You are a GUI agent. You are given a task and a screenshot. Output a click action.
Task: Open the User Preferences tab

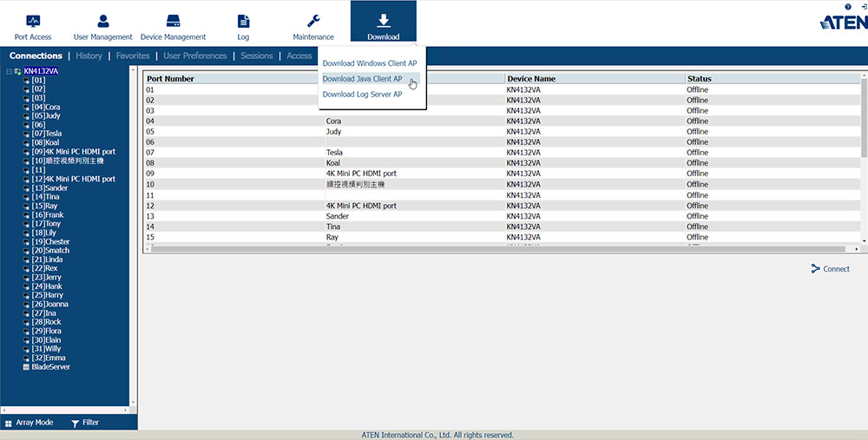[x=195, y=56]
